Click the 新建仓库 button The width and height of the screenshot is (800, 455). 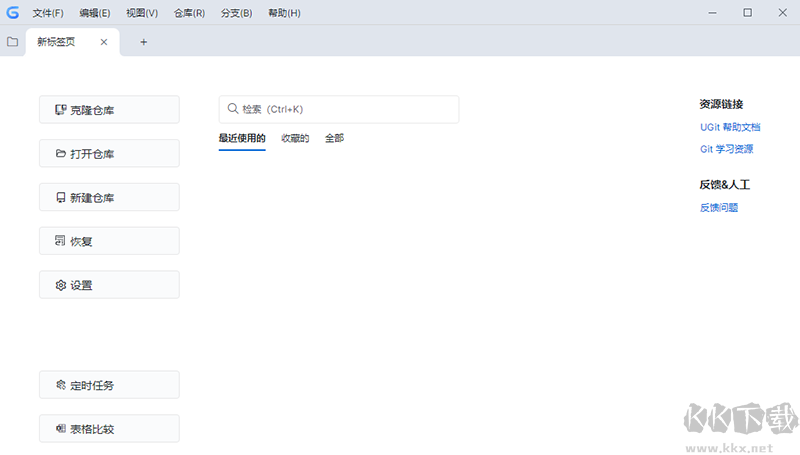click(x=109, y=198)
